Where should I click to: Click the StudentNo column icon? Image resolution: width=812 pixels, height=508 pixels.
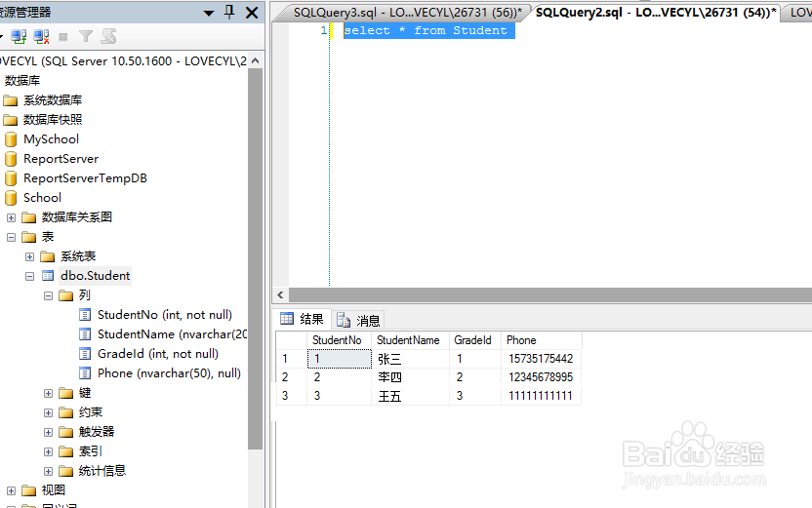click(85, 315)
